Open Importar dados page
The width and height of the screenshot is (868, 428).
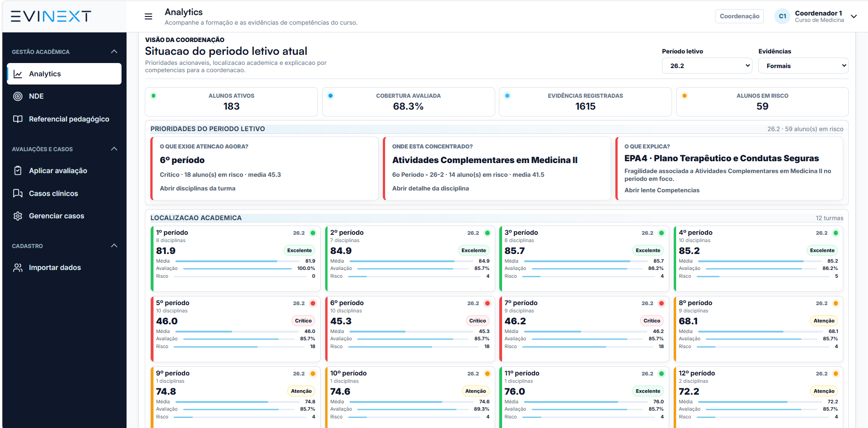click(64, 268)
